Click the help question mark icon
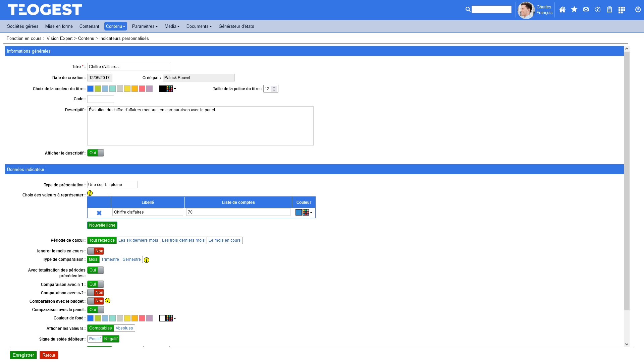This screenshot has width=644, height=362. point(598,10)
